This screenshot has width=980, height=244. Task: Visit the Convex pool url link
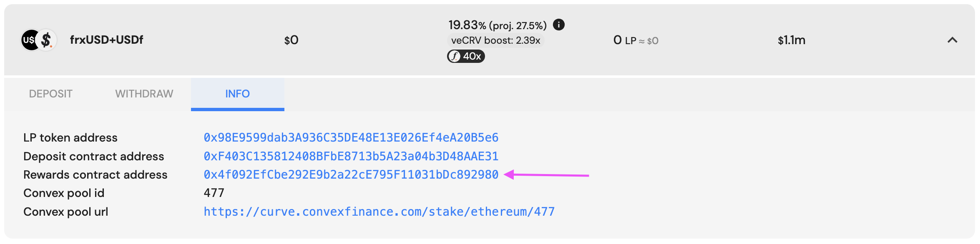pyautogui.click(x=379, y=212)
